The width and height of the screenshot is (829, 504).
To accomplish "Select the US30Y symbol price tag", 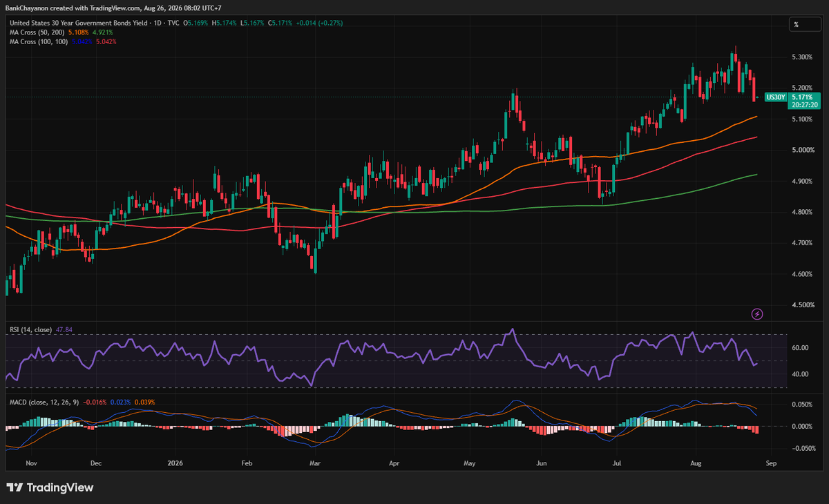I will [776, 97].
